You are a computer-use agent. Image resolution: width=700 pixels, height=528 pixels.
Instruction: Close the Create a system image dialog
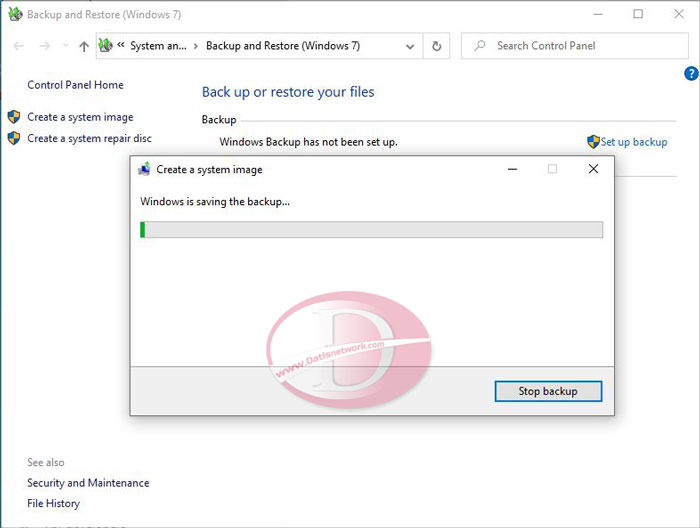(x=593, y=169)
